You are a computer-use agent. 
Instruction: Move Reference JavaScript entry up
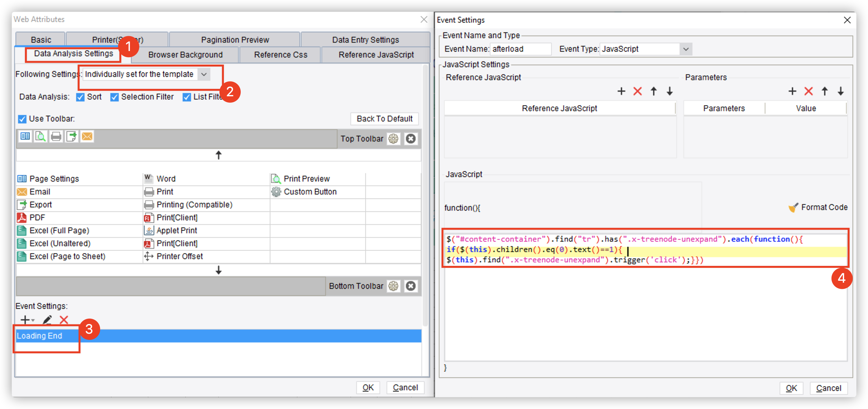[x=653, y=91]
